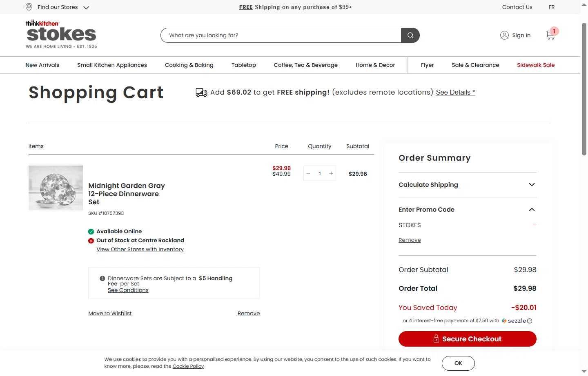Image resolution: width=588 pixels, height=376 pixels.
Task: Decrease quantity with the minus button
Action: (x=308, y=173)
